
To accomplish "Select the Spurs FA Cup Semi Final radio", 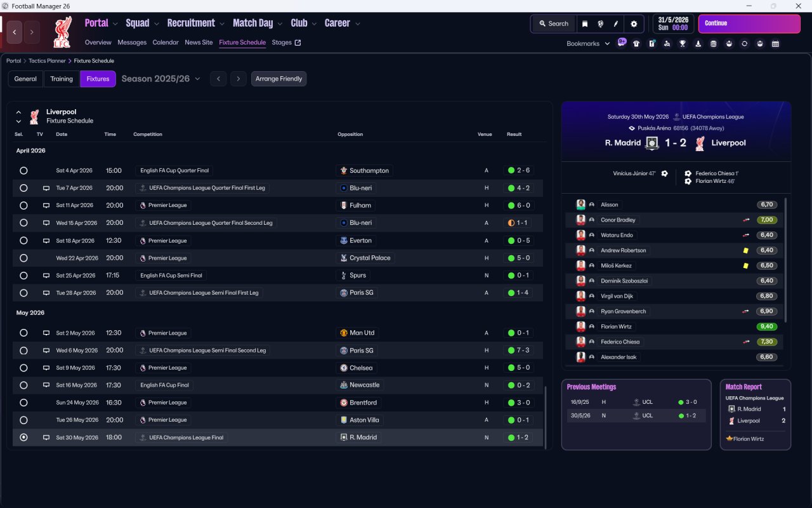I will pyautogui.click(x=23, y=276).
